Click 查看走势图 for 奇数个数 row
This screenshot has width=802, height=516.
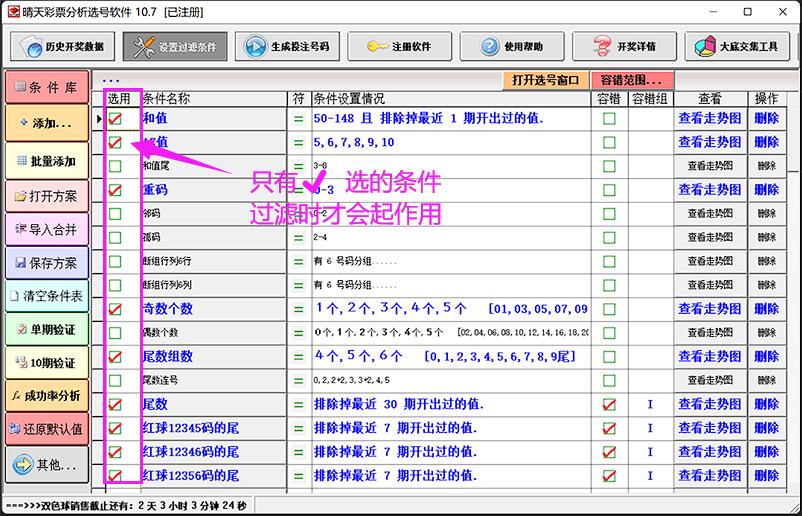click(710, 309)
